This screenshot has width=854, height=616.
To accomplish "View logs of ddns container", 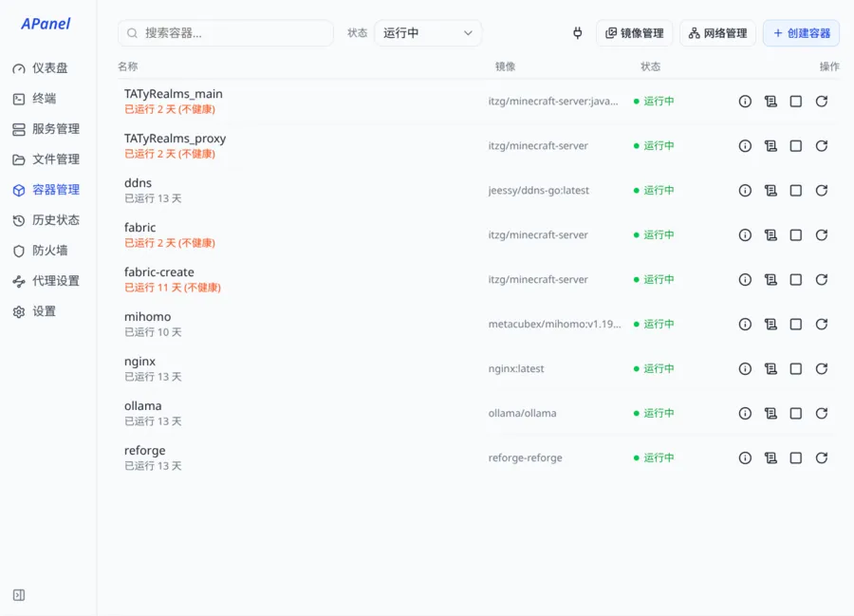I will coord(770,191).
